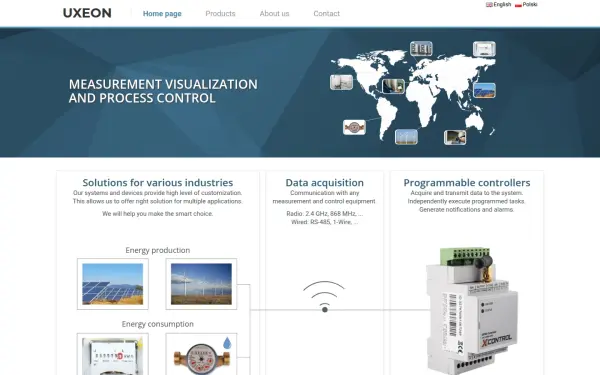This screenshot has height=375, width=600.
Task: Click the 'Energy production' label
Action: tap(158, 250)
